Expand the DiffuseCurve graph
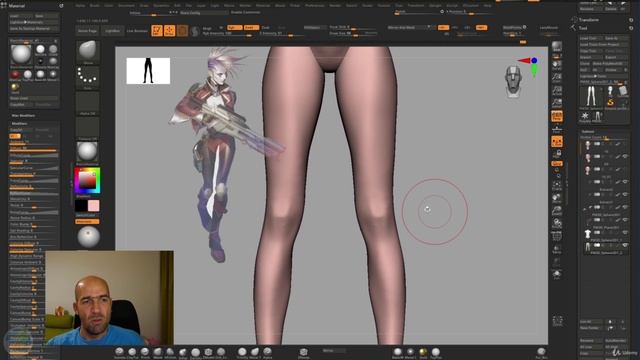The width and height of the screenshot is (640, 360). [33, 156]
